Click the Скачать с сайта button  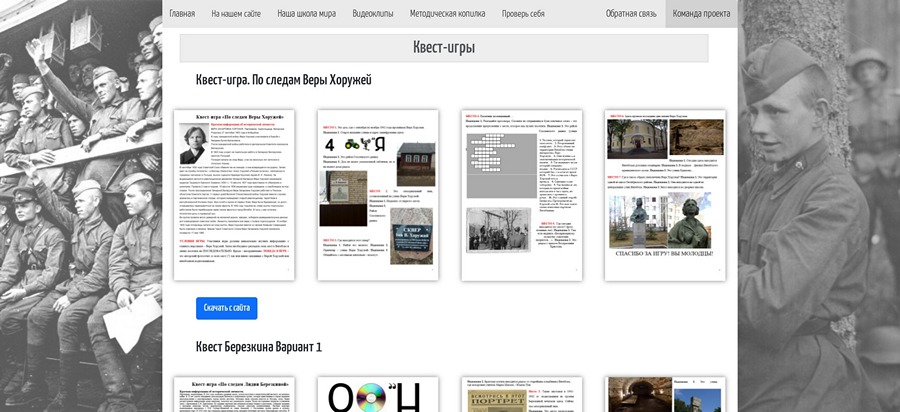pos(226,308)
